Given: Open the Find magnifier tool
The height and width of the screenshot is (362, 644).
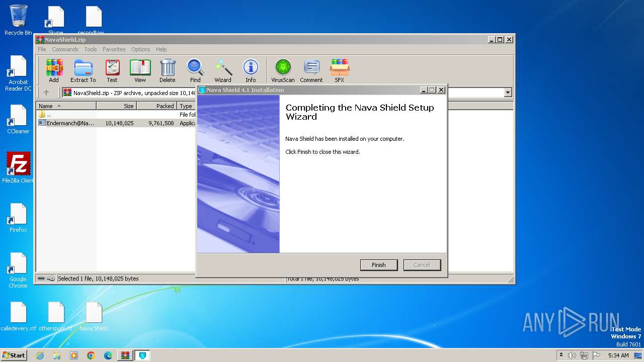Looking at the screenshot, I should 195,70.
